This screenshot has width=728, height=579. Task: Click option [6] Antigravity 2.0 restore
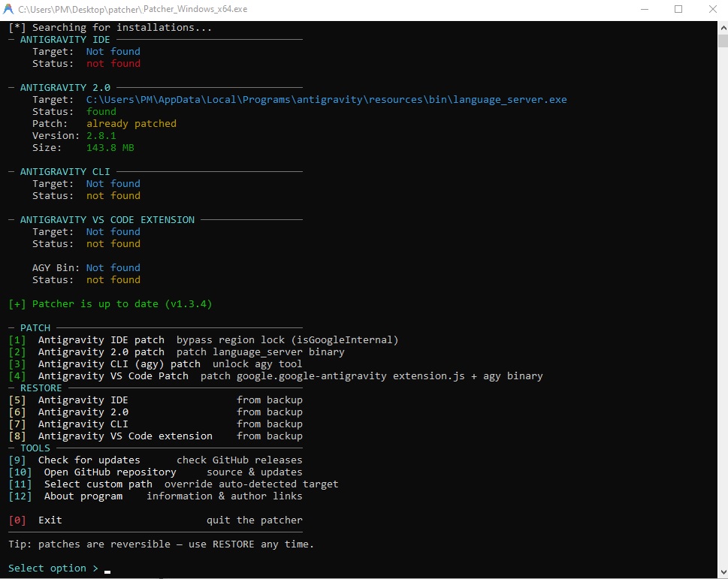pos(156,412)
